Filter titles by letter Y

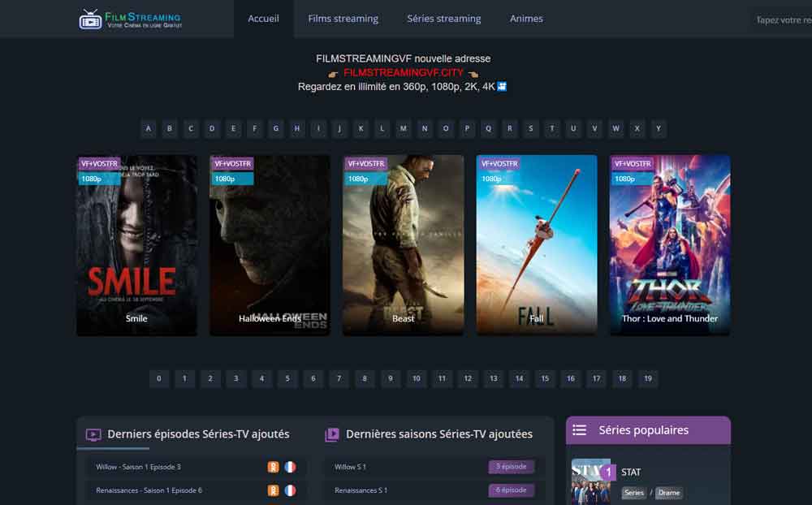tap(659, 128)
